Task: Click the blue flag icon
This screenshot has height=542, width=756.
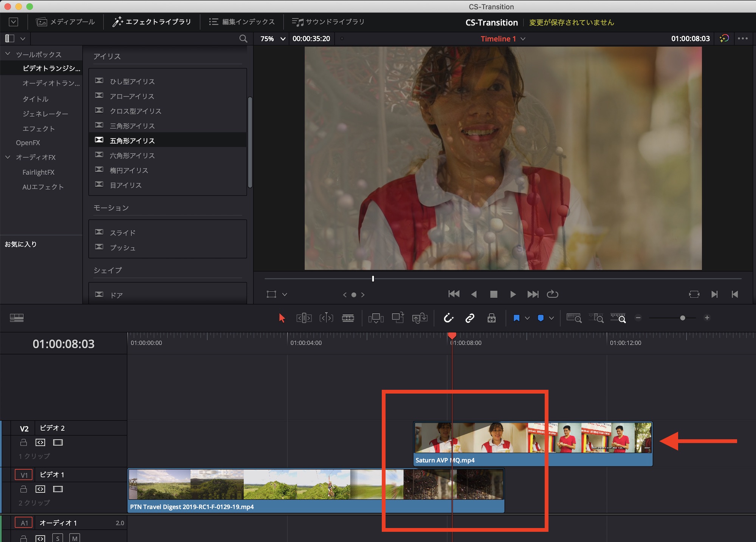Action: [x=516, y=318]
